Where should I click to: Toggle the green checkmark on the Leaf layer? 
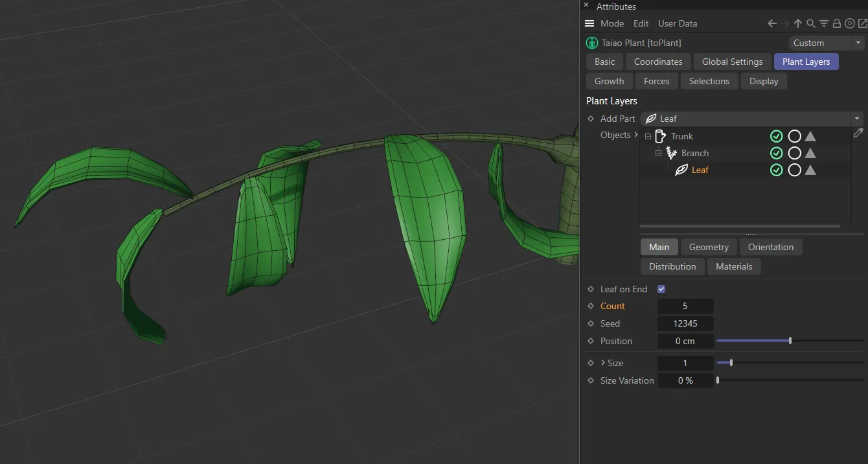777,170
